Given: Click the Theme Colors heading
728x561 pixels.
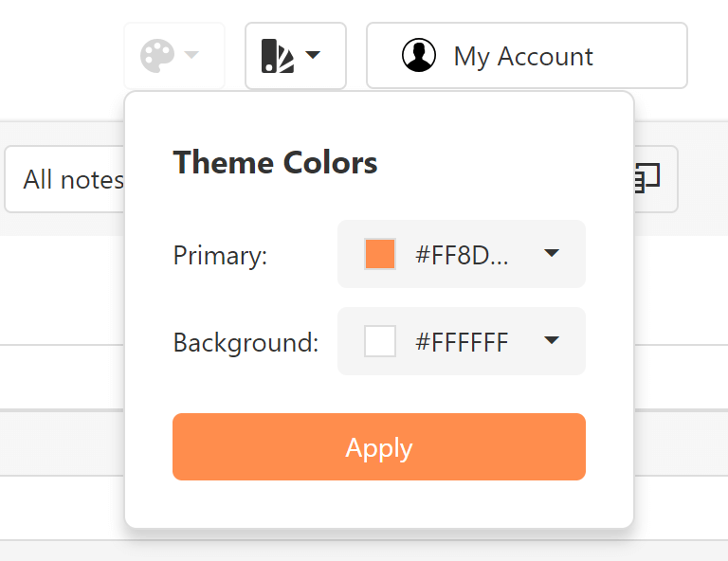Looking at the screenshot, I should [275, 163].
